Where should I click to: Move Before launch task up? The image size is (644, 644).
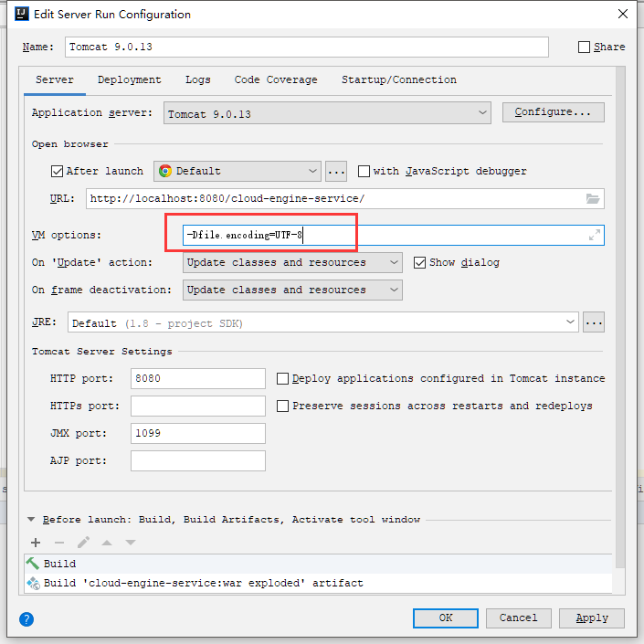pyautogui.click(x=107, y=543)
